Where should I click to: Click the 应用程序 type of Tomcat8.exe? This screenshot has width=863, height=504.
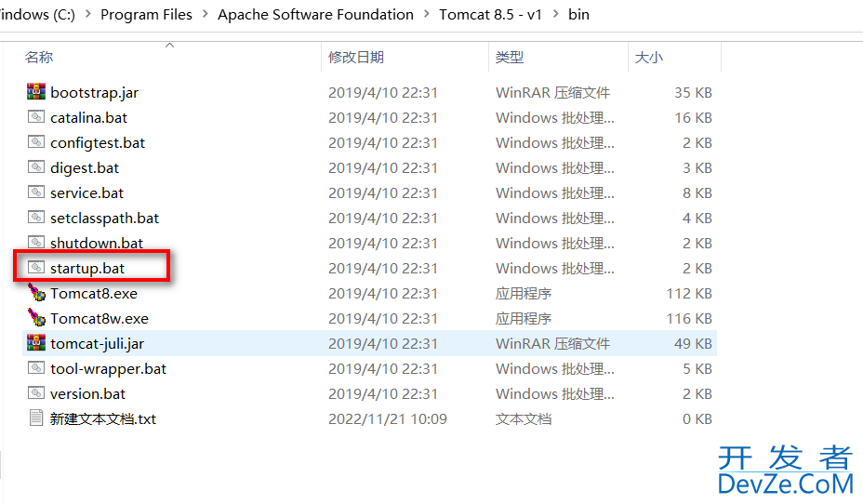[524, 294]
